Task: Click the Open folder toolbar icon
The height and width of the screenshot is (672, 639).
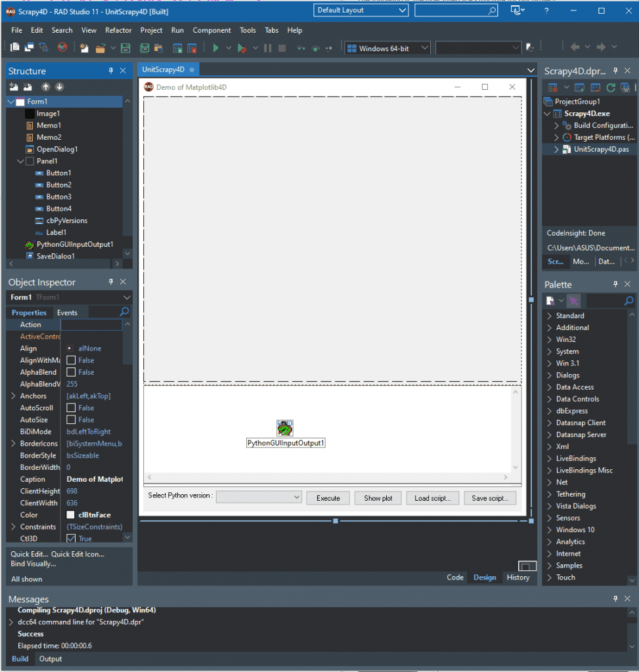Action: tap(100, 48)
